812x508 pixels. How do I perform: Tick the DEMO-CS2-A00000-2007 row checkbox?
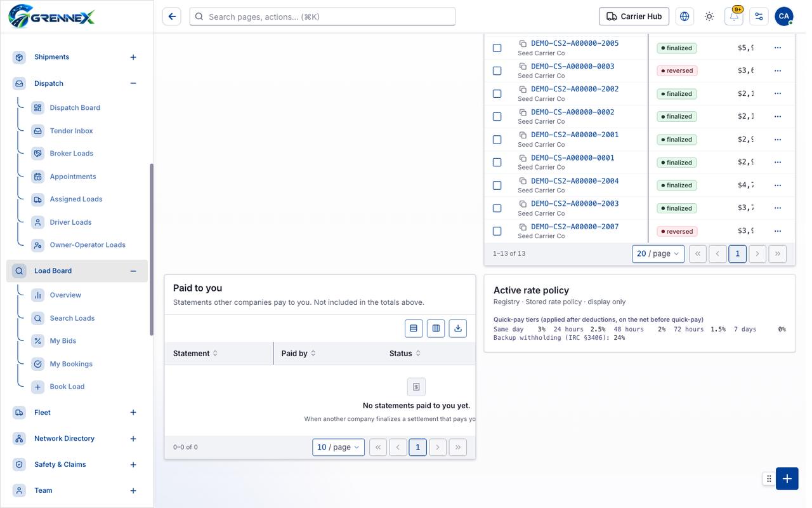point(497,231)
